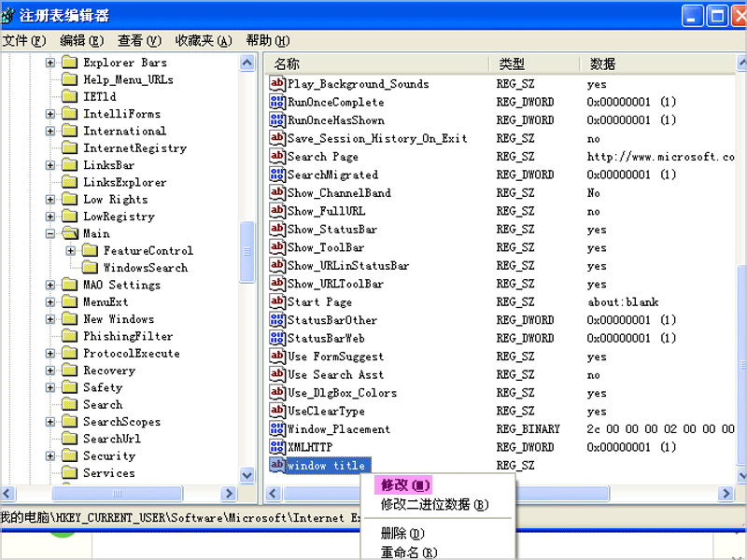Click the XMLHTTP DWORD icon
Viewport: 747px width, 560px height.
point(276,447)
